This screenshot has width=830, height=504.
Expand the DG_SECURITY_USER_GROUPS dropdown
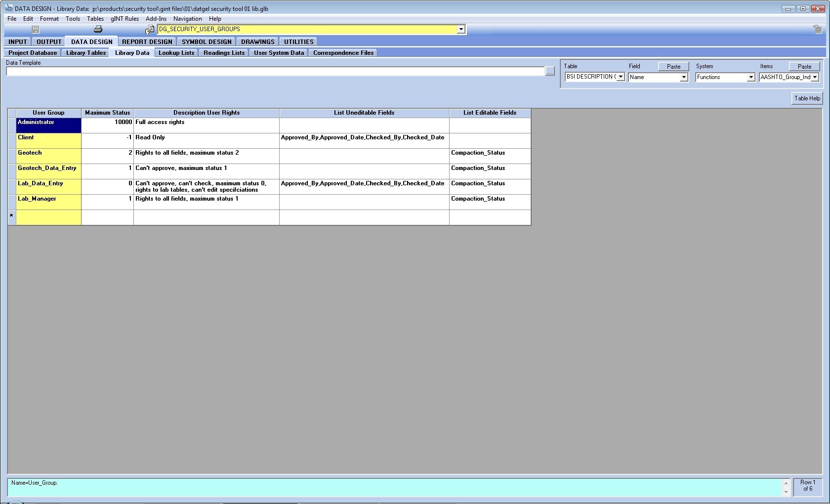(x=461, y=29)
